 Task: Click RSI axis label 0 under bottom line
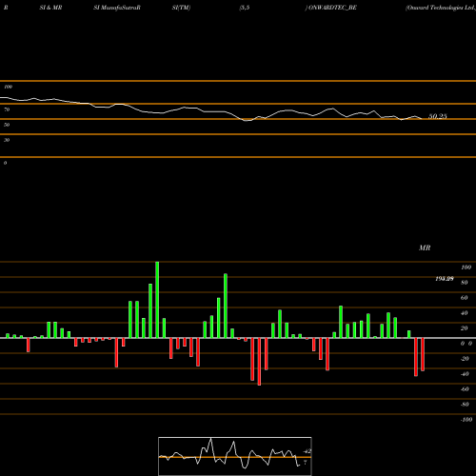coord(5,163)
